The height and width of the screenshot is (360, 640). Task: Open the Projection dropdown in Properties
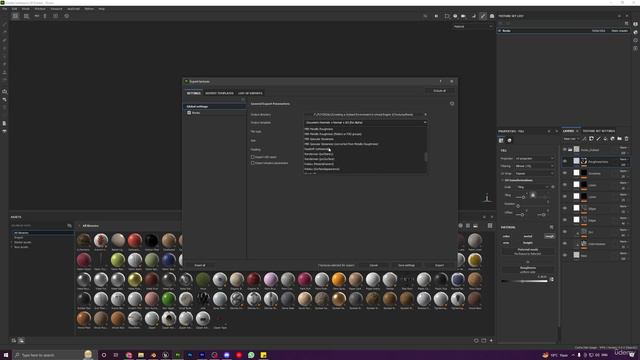click(x=534, y=158)
